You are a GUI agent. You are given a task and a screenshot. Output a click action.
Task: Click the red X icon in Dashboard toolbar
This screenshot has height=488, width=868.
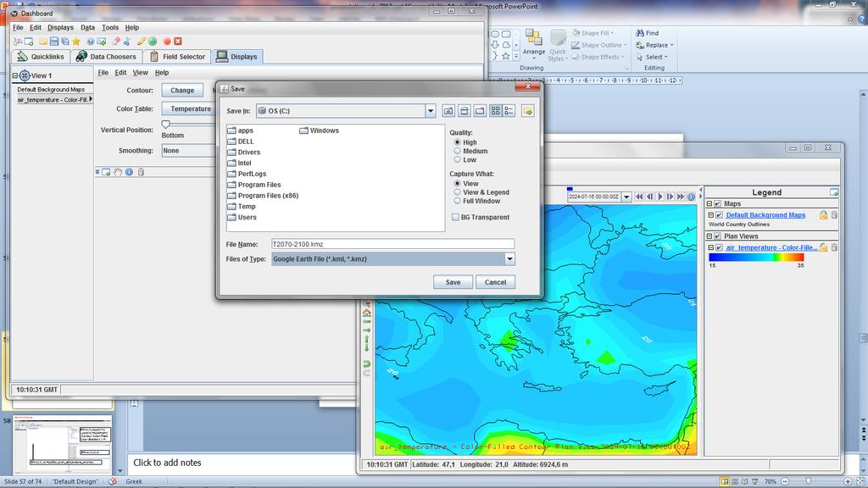tap(178, 42)
